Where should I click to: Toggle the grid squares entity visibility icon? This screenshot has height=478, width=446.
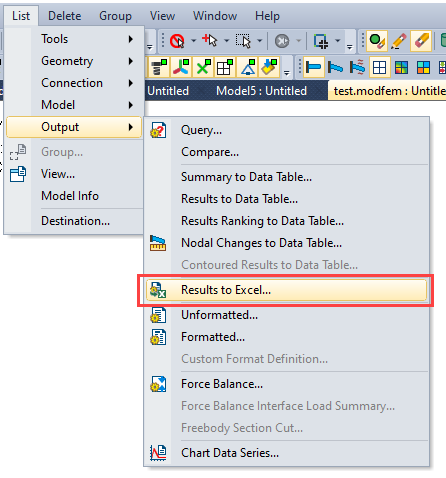(x=225, y=67)
